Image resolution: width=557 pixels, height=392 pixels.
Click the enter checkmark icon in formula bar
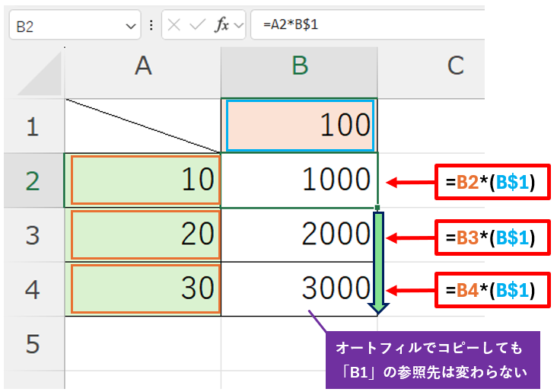(197, 25)
